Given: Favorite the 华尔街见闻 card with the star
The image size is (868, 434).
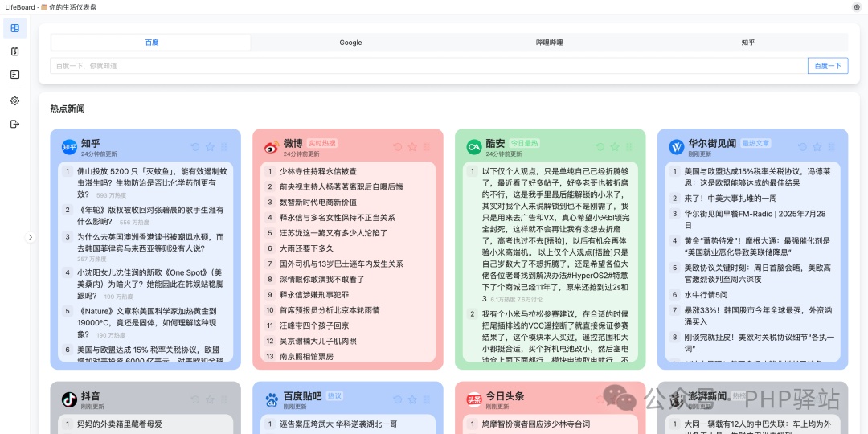Looking at the screenshot, I should [817, 147].
